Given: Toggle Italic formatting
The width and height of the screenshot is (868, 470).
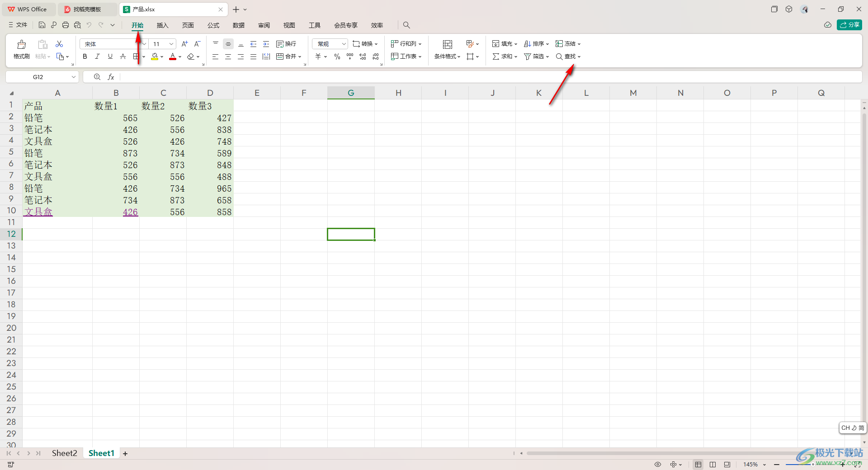Looking at the screenshot, I should click(98, 56).
